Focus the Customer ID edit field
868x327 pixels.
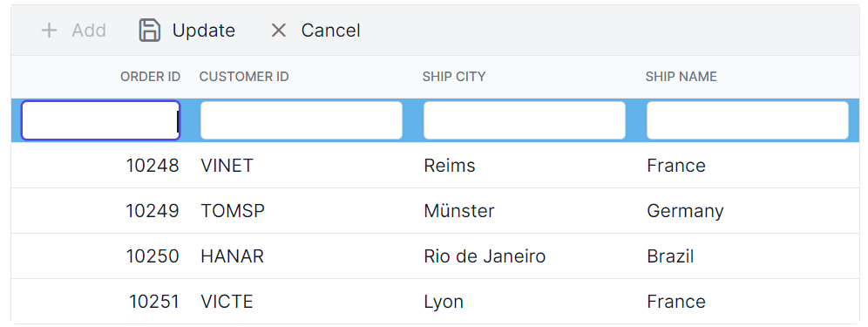pos(302,120)
